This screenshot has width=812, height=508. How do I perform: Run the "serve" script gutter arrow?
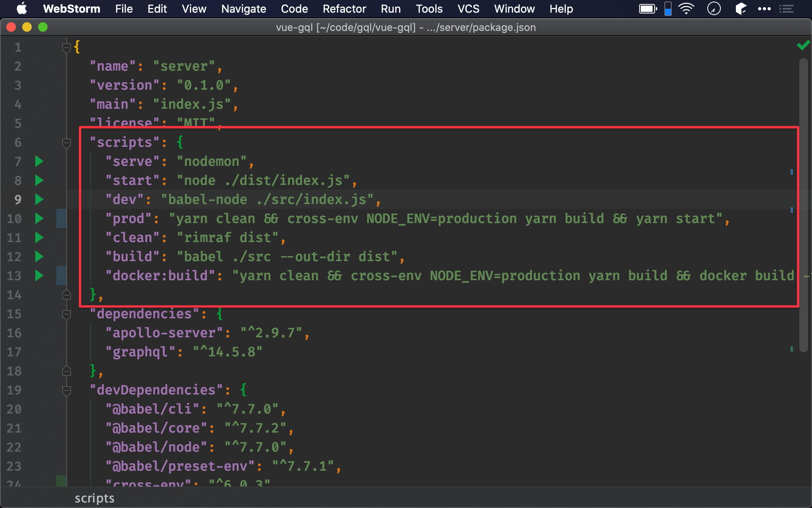pyautogui.click(x=39, y=162)
